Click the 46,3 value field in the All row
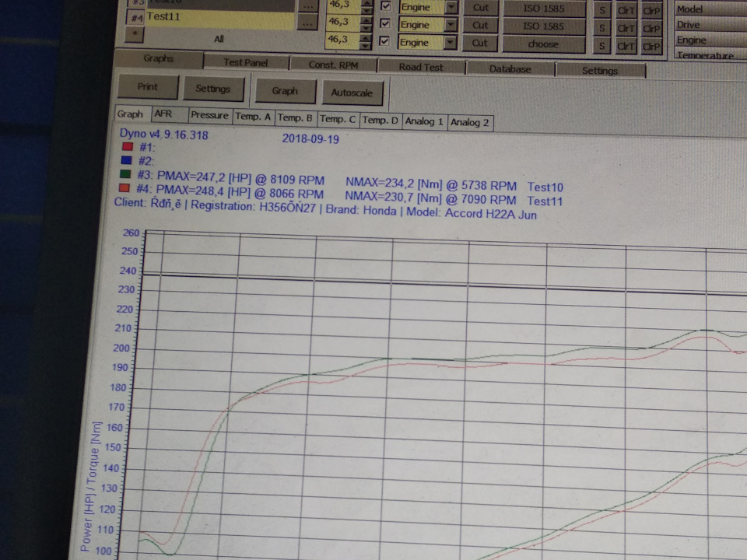 pos(342,40)
